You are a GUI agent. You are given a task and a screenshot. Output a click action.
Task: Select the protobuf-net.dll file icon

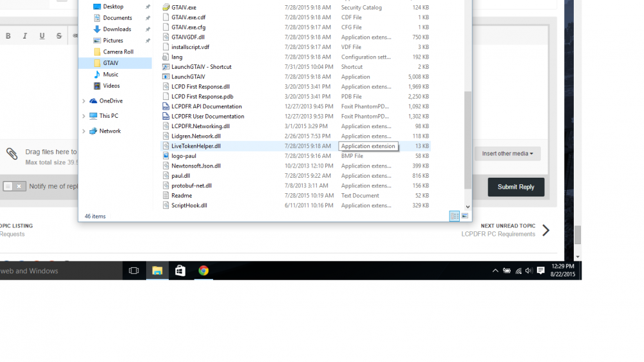coord(166,186)
